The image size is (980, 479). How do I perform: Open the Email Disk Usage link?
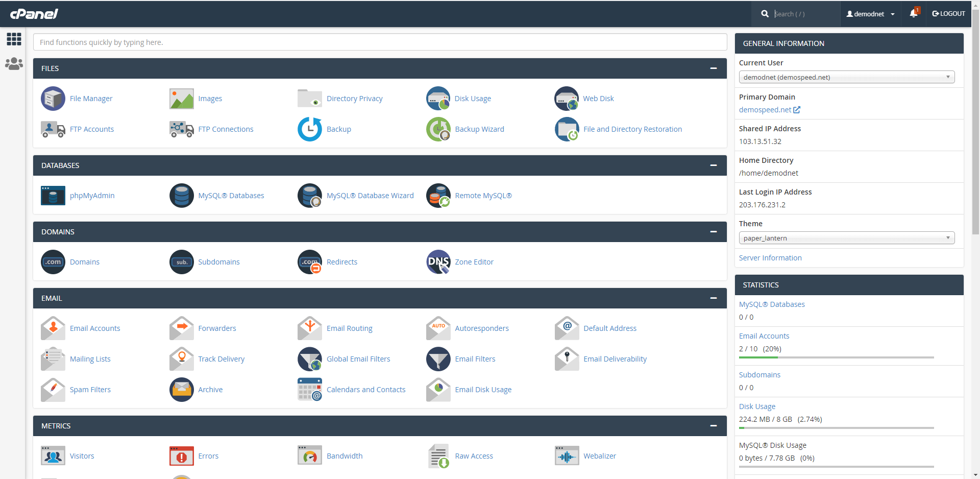483,390
